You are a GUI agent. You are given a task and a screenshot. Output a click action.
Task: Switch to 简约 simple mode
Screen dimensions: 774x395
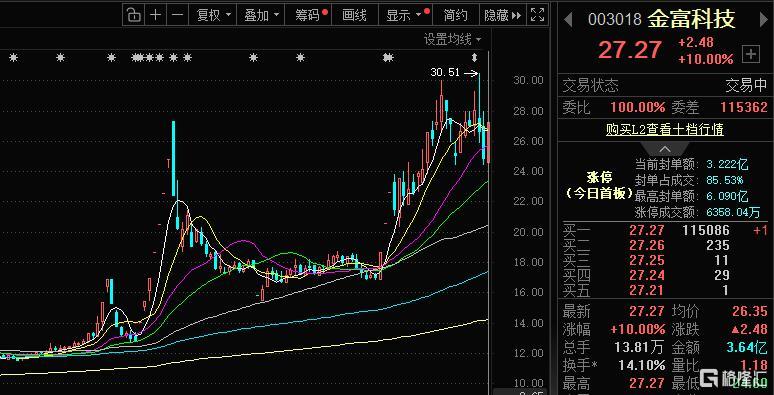[455, 15]
